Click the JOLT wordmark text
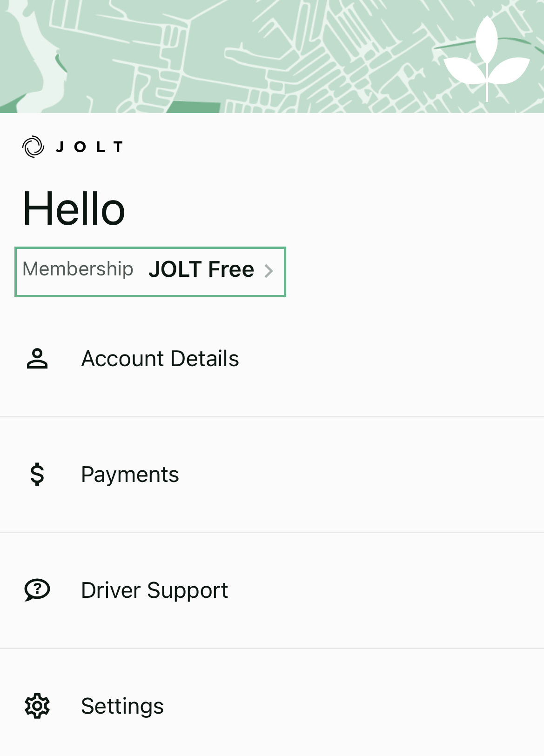Image resolution: width=544 pixels, height=756 pixels. click(x=89, y=147)
